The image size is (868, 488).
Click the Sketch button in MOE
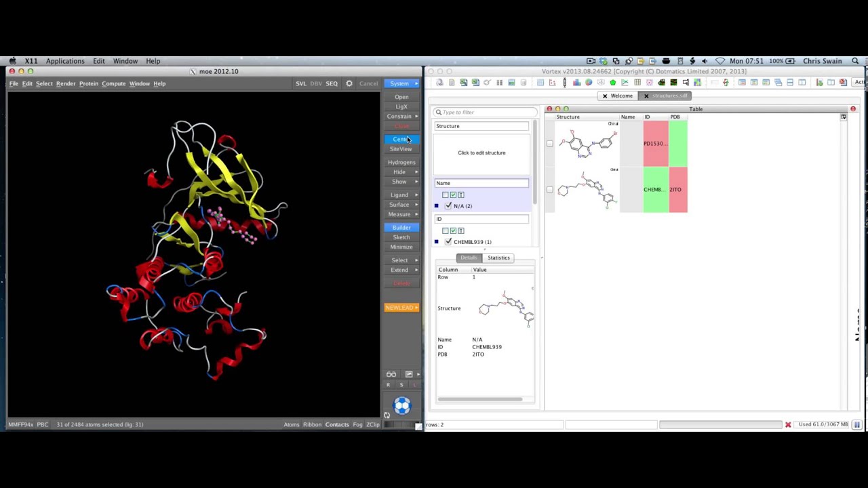(x=401, y=237)
